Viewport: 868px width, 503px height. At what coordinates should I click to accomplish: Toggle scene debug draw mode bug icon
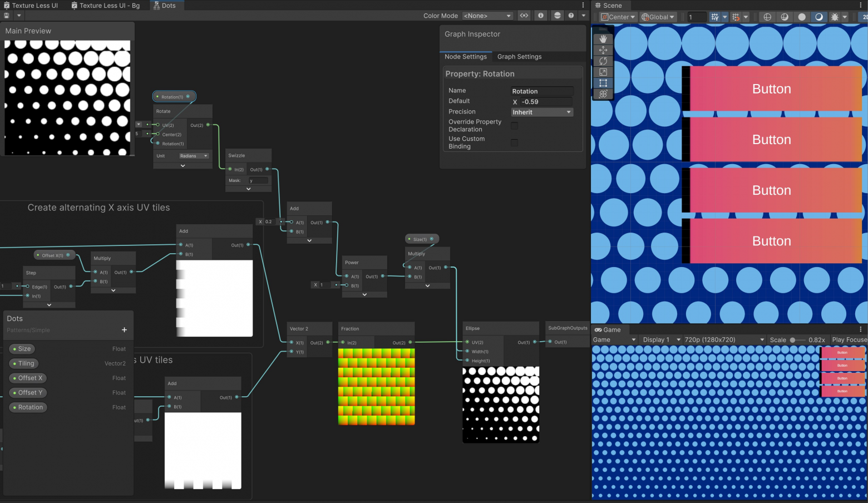pos(835,17)
